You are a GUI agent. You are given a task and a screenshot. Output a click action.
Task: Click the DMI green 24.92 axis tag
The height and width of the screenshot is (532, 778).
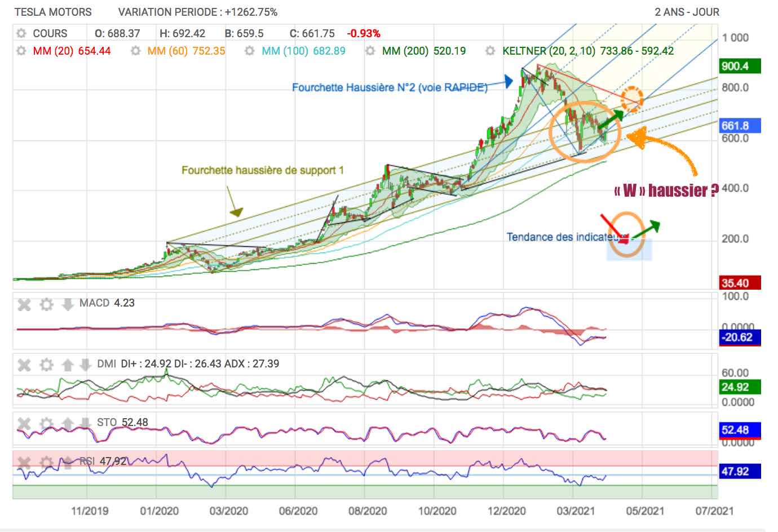pyautogui.click(x=740, y=387)
